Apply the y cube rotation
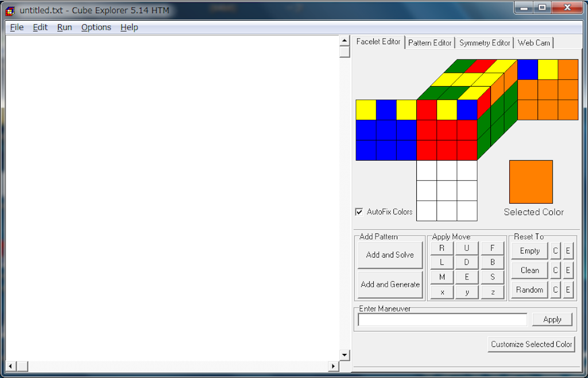 [466, 292]
